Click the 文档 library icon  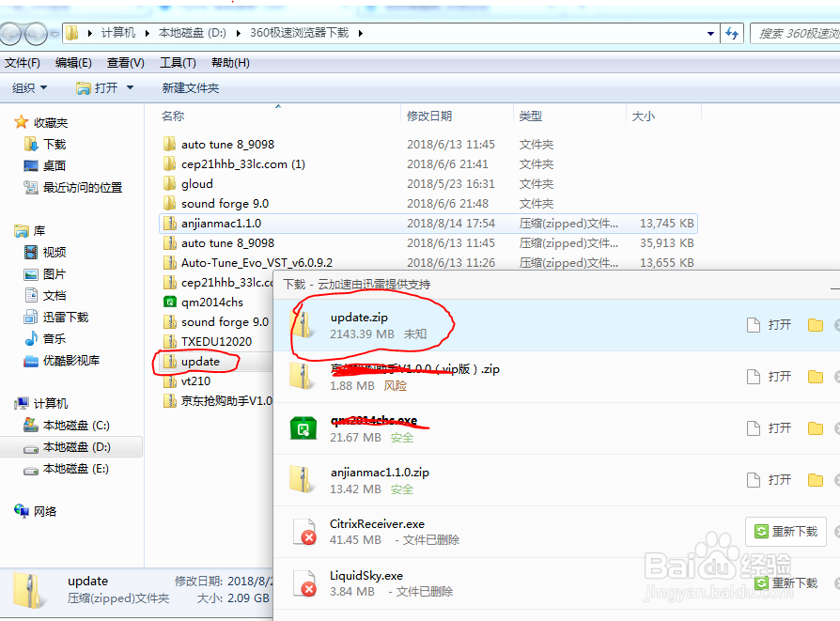(31, 295)
